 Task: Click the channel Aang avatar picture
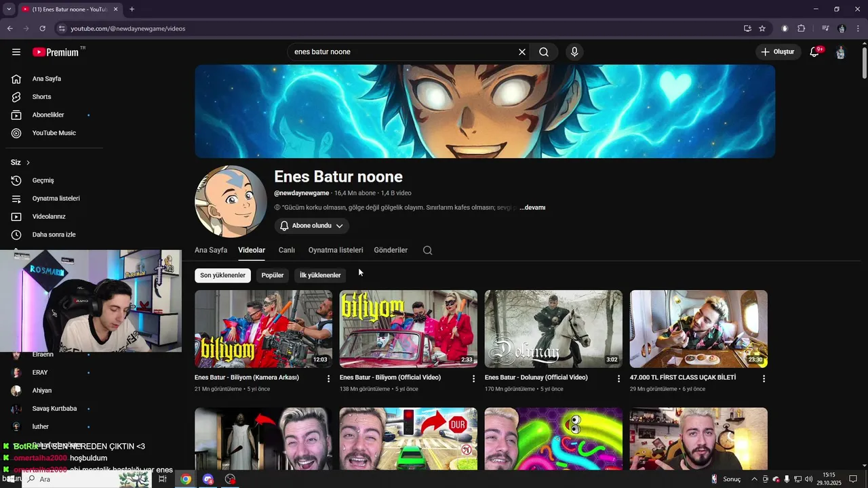point(231,201)
